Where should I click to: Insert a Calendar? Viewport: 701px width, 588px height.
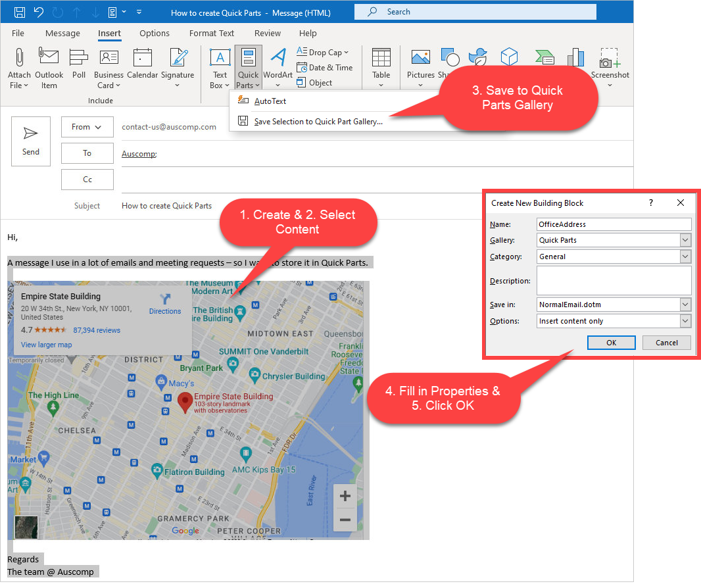[x=142, y=64]
